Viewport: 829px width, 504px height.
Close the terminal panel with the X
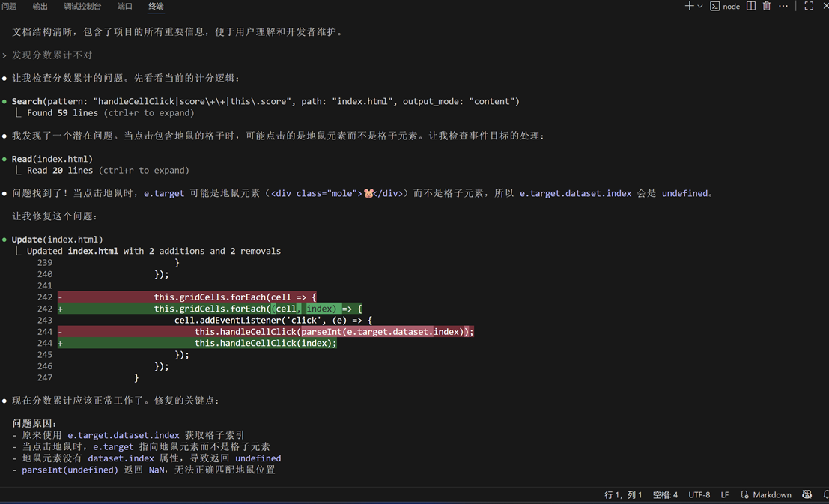point(824,6)
